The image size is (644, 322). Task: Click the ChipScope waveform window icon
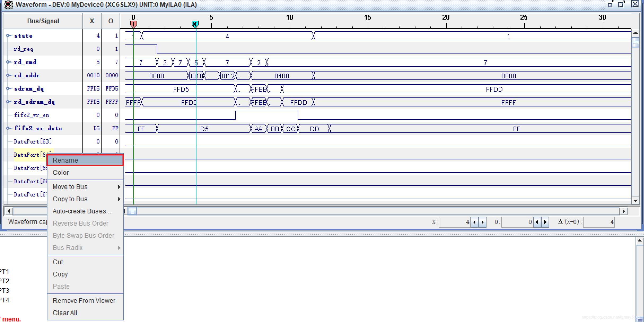tap(8, 5)
